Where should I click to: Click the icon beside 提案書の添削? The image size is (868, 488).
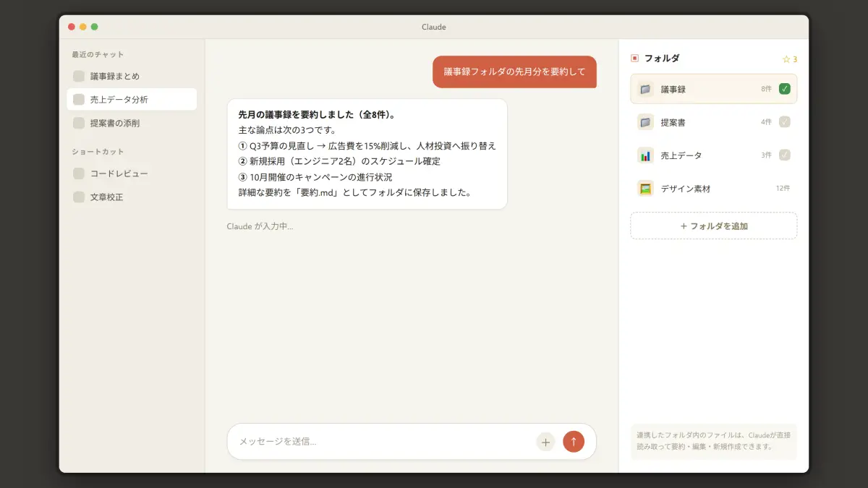tap(79, 123)
